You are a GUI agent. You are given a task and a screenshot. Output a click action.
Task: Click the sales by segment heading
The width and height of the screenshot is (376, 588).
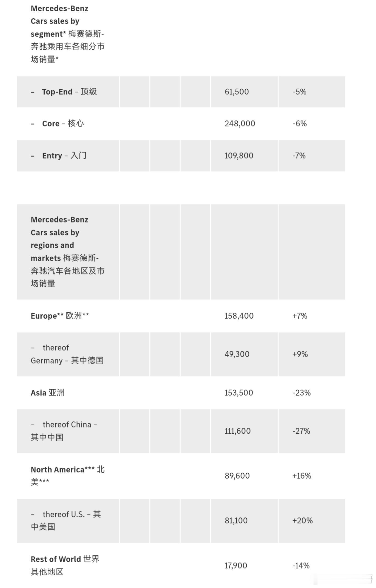click(67, 34)
